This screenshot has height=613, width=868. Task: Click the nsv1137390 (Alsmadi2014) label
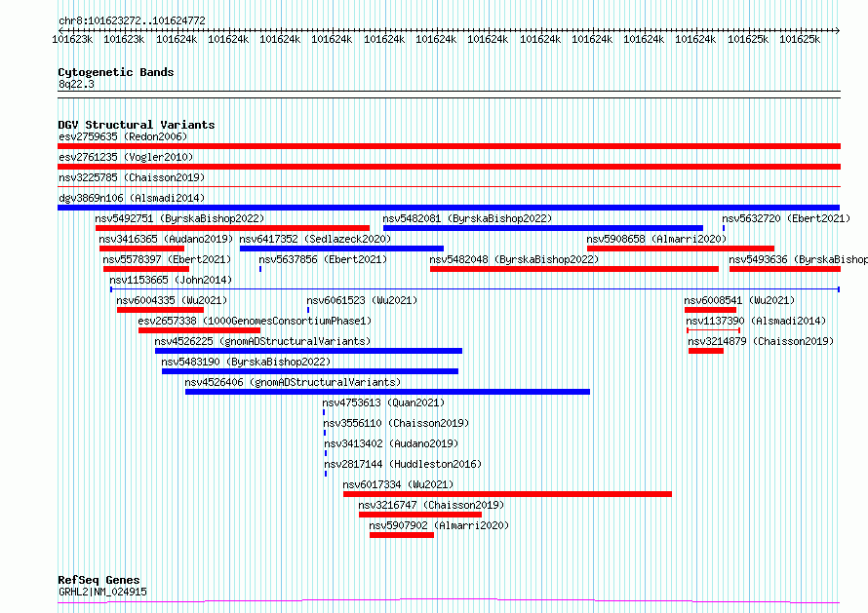(x=756, y=321)
